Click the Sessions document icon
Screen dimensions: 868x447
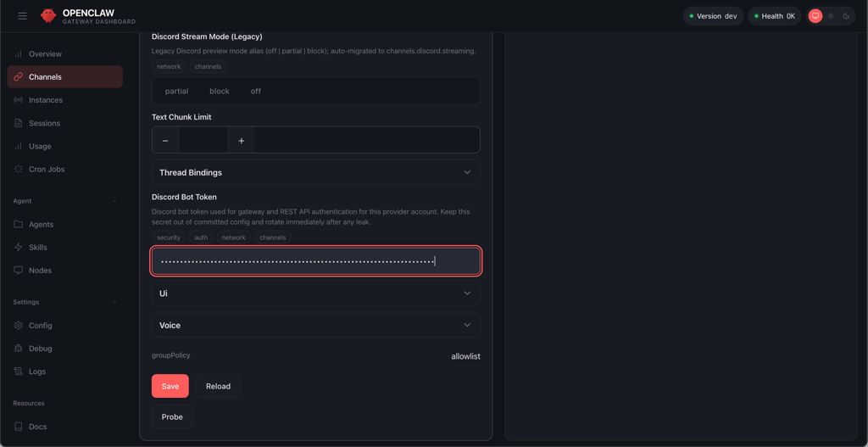point(19,123)
